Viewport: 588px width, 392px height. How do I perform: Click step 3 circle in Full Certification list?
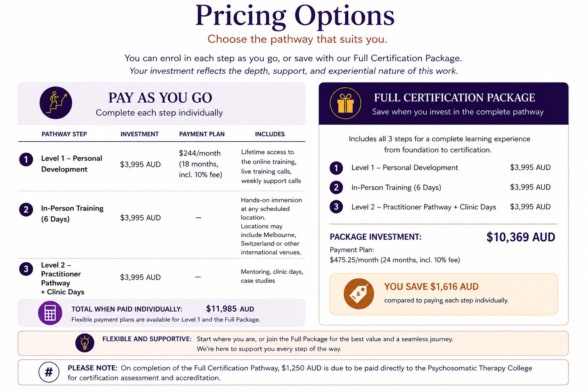(336, 207)
